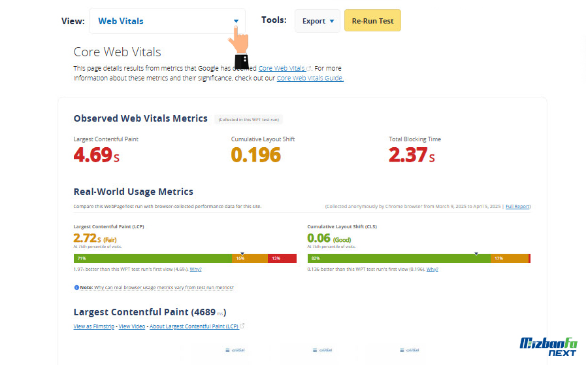Screen dimensions: 588x365
Task: Click the Why? link under CLS bar
Action: (432, 269)
